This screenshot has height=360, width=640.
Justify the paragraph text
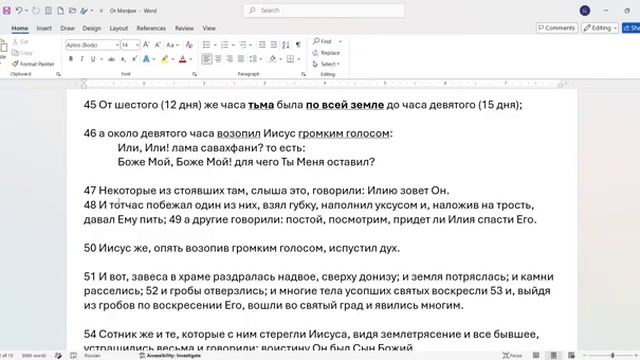click(x=241, y=59)
